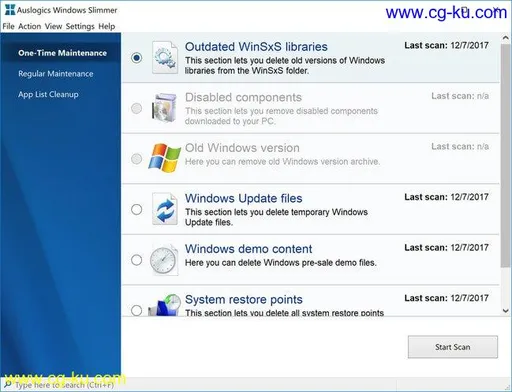Click the Auslogics Windows Slimmer app logo
512x392 pixels.
(10, 10)
